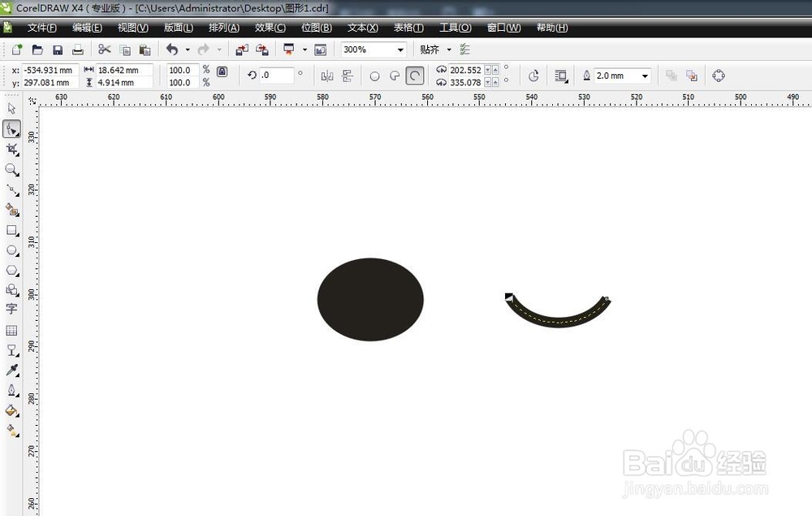Save the document with the floppy icon
The width and height of the screenshot is (812, 516).
[58, 50]
